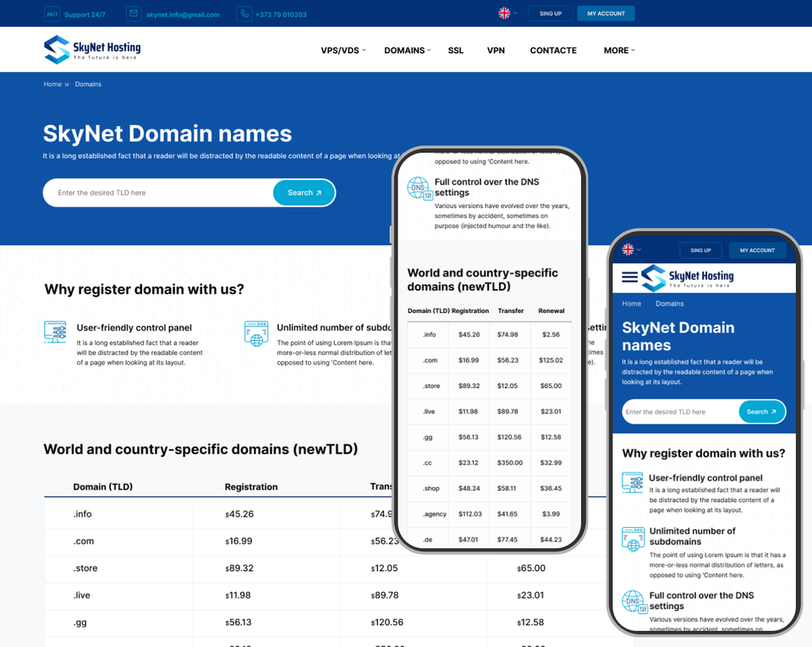Go to the CONTACTE page
The width and height of the screenshot is (812, 647).
(553, 51)
